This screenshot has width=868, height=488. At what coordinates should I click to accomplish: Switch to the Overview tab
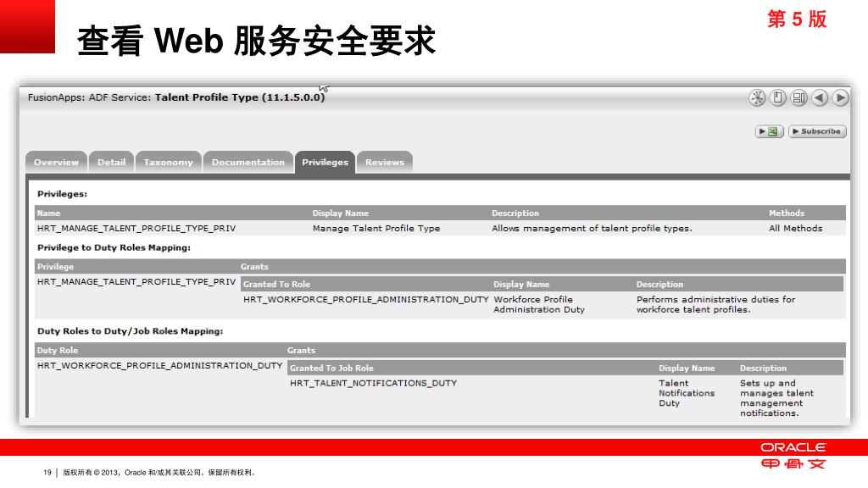[56, 162]
